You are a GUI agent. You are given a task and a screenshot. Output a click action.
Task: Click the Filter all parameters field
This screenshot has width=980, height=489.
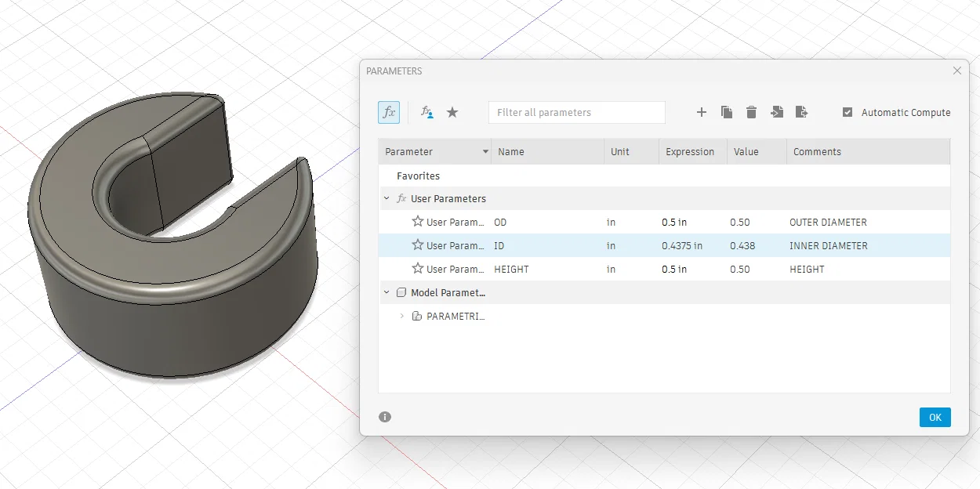(x=576, y=112)
